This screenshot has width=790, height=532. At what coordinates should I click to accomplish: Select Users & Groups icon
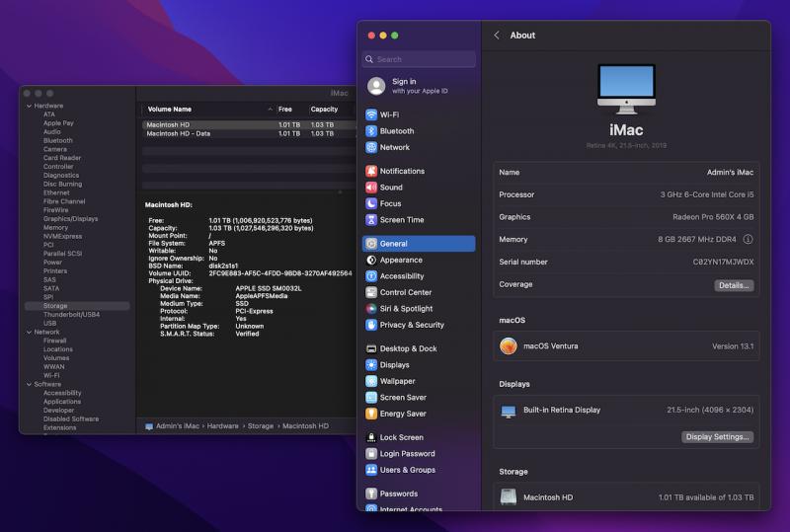[371, 470]
